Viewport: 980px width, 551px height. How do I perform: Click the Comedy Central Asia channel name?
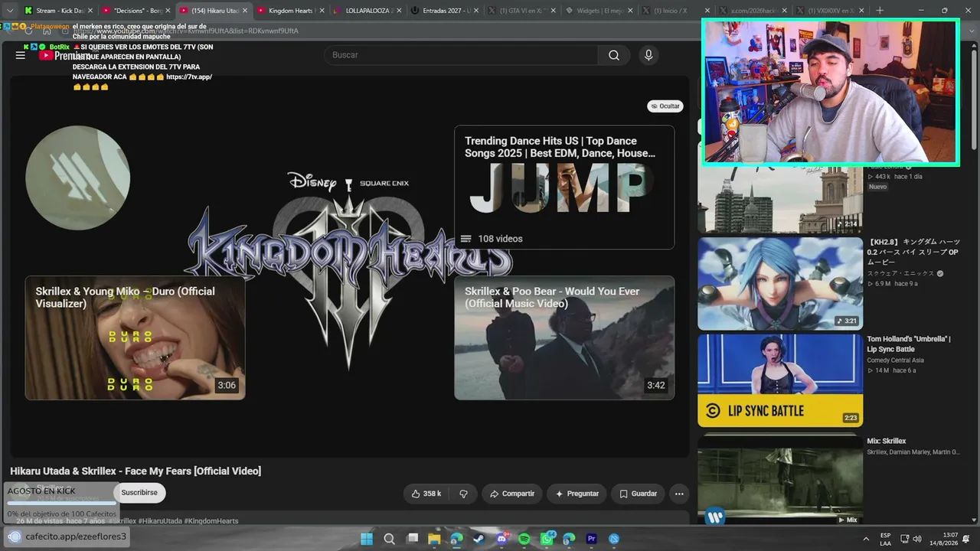896,360
